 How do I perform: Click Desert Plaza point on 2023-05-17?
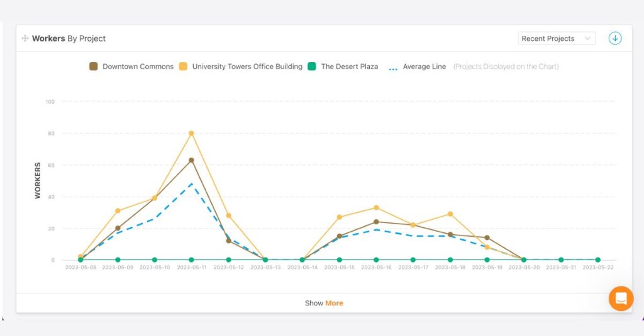click(413, 260)
